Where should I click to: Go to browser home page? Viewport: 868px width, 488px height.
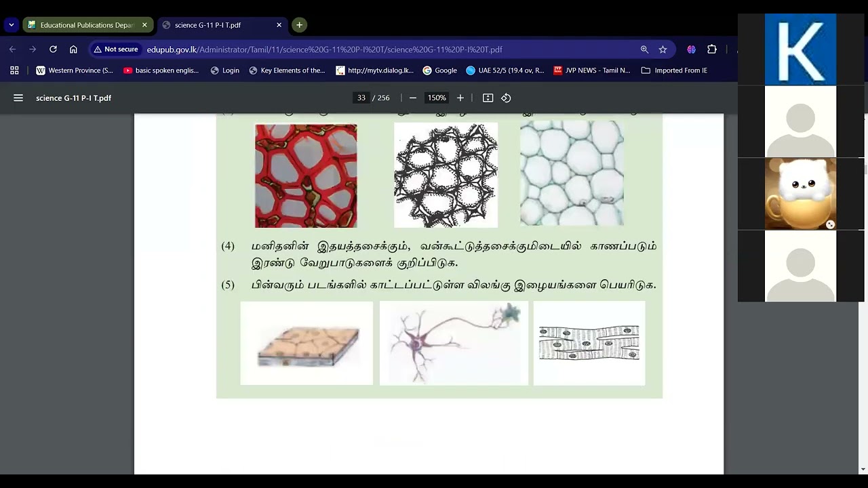(73, 49)
